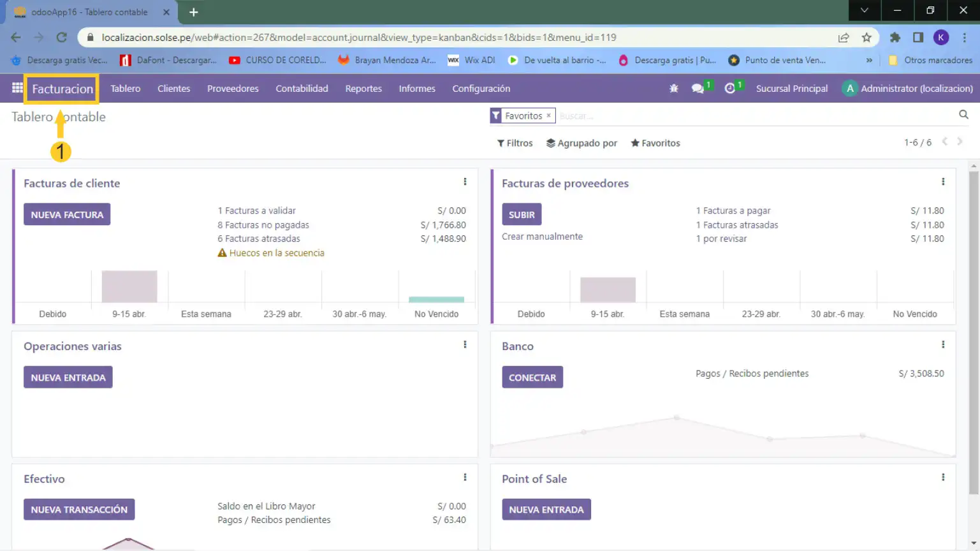Click the debug bug icon in navbar
The image size is (980, 551).
673,89
